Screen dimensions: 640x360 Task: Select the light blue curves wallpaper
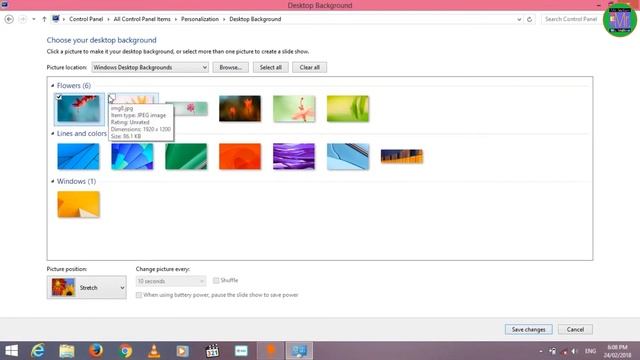[348, 156]
